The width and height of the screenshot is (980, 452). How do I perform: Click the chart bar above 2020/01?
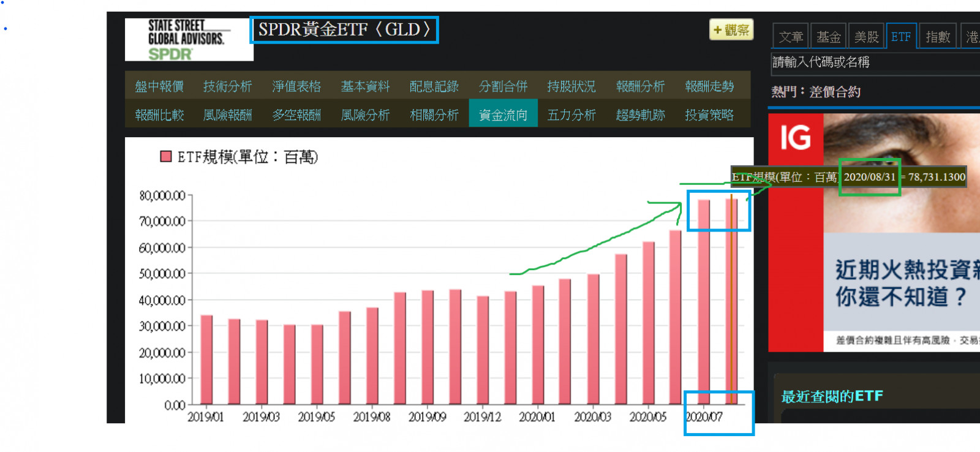coord(538,345)
